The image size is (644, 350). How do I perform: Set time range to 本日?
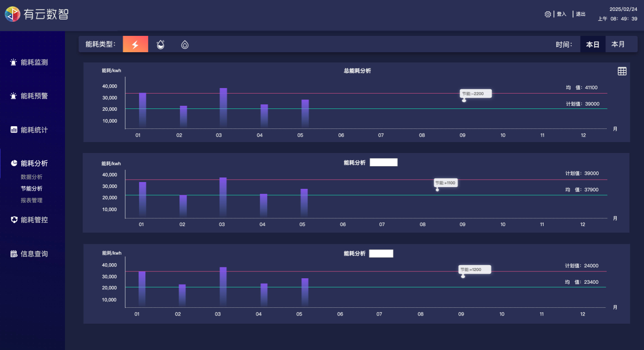pyautogui.click(x=593, y=44)
